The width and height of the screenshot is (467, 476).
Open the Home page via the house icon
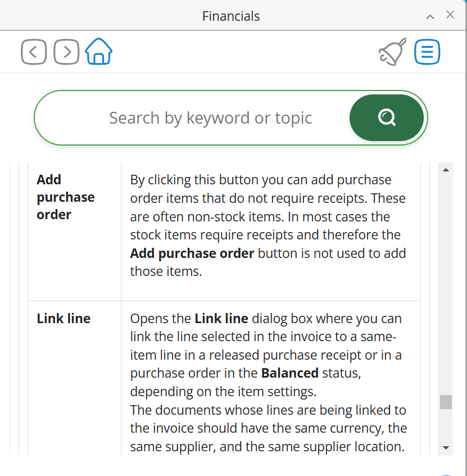point(99,52)
